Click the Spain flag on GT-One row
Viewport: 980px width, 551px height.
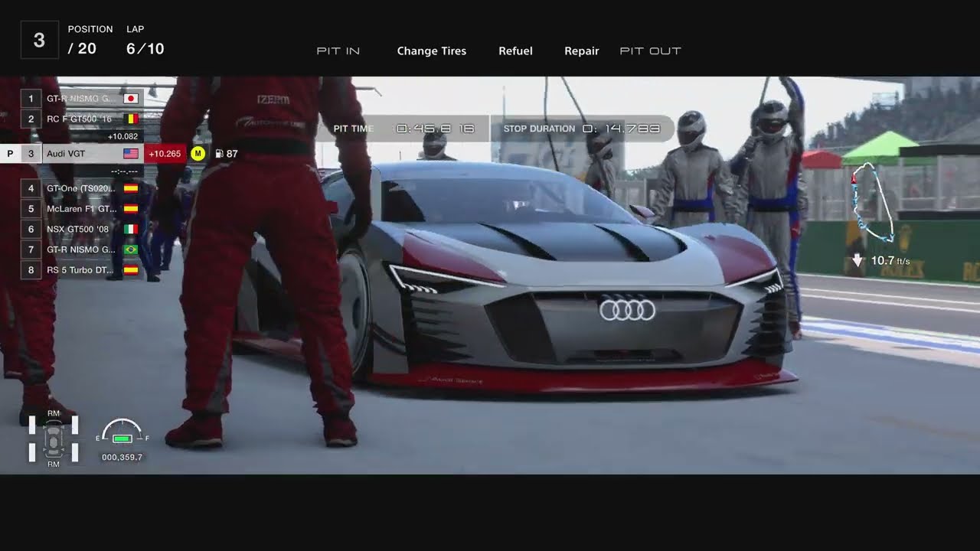coord(131,188)
